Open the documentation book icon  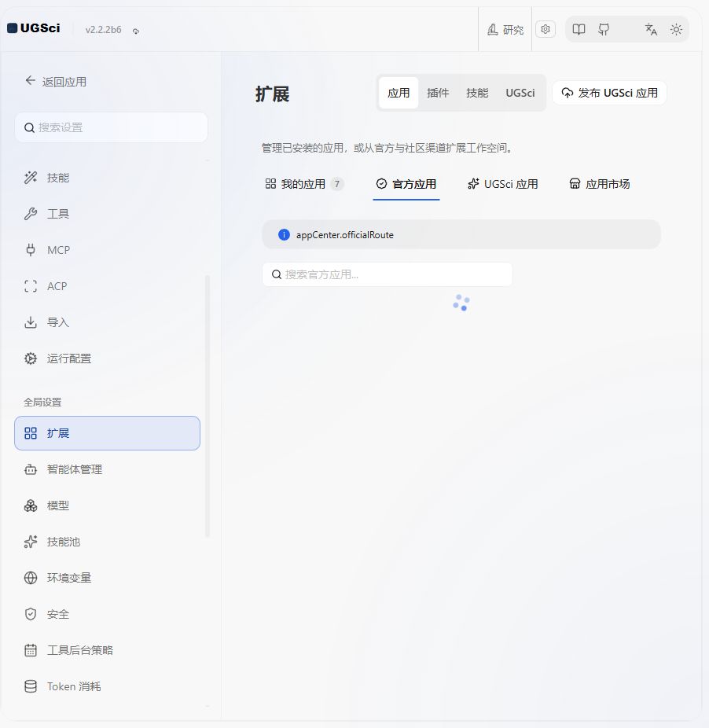pos(579,29)
